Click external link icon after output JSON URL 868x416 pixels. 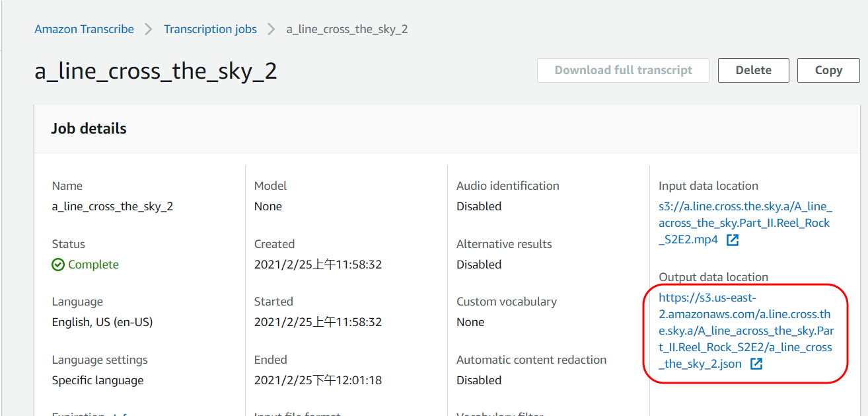click(756, 364)
